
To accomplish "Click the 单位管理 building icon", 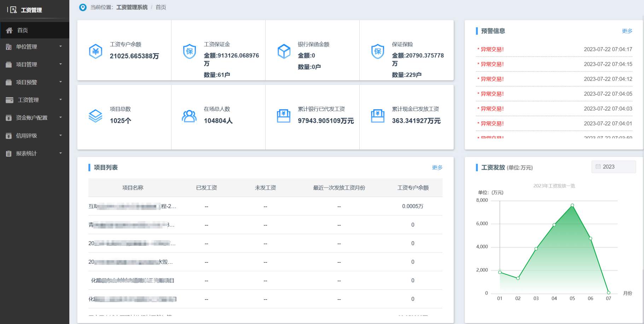I will coord(8,46).
